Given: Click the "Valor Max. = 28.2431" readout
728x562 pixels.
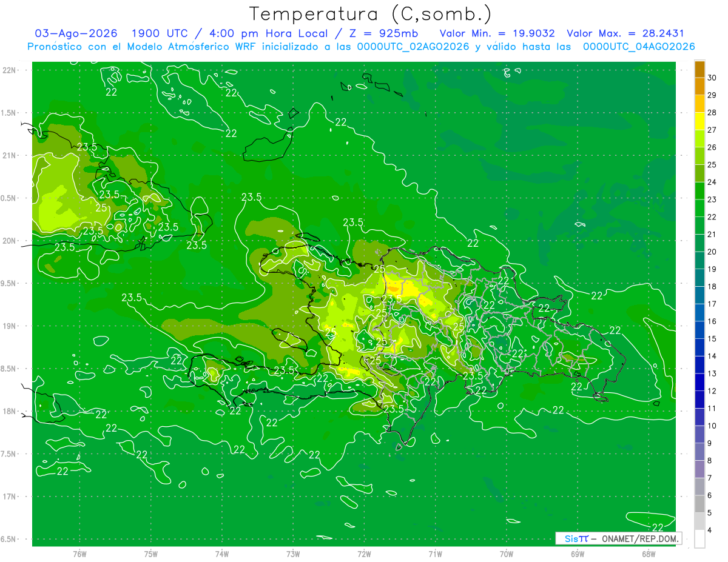Looking at the screenshot, I should [x=625, y=34].
